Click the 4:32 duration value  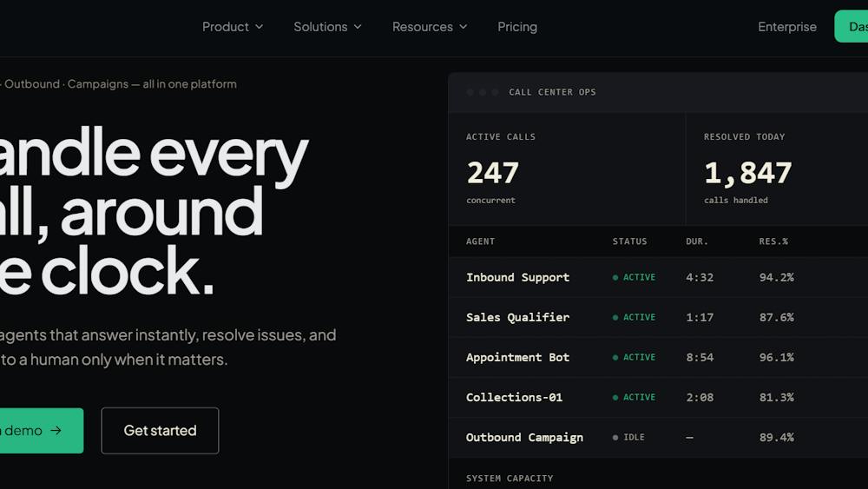700,277
